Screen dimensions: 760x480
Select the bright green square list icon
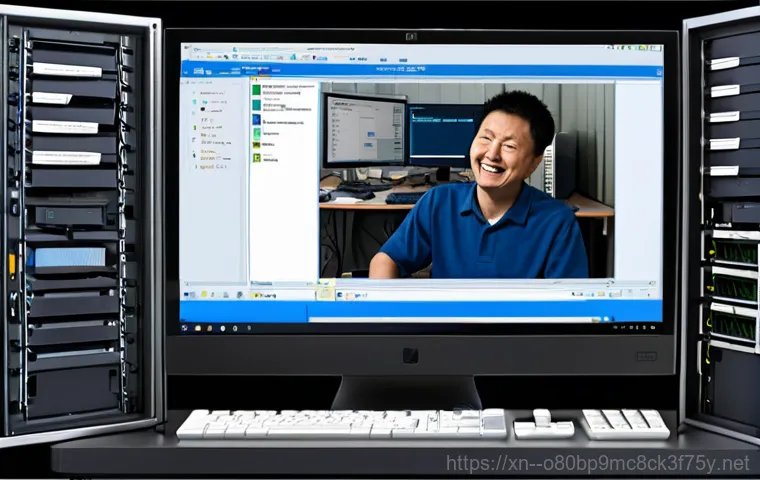tap(256, 90)
